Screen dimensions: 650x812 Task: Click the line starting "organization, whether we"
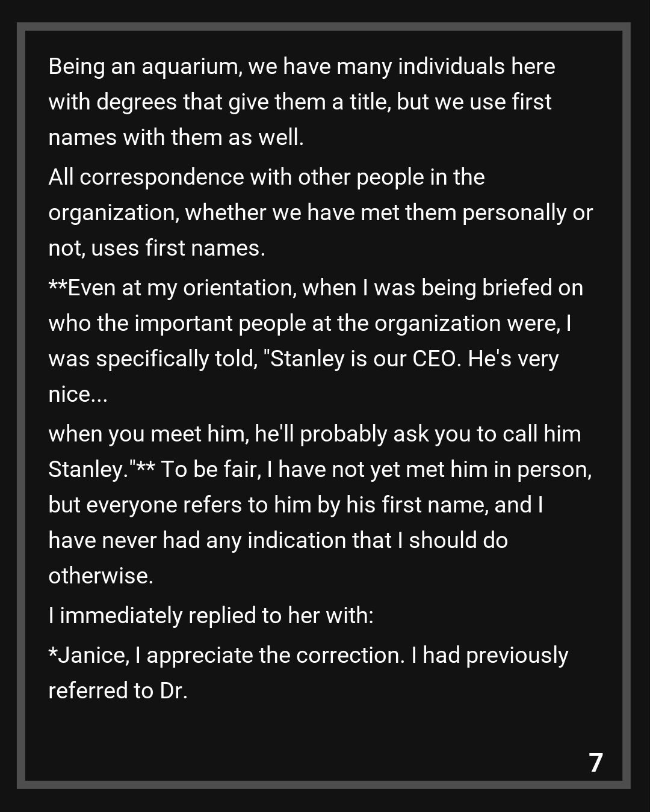[x=320, y=213]
